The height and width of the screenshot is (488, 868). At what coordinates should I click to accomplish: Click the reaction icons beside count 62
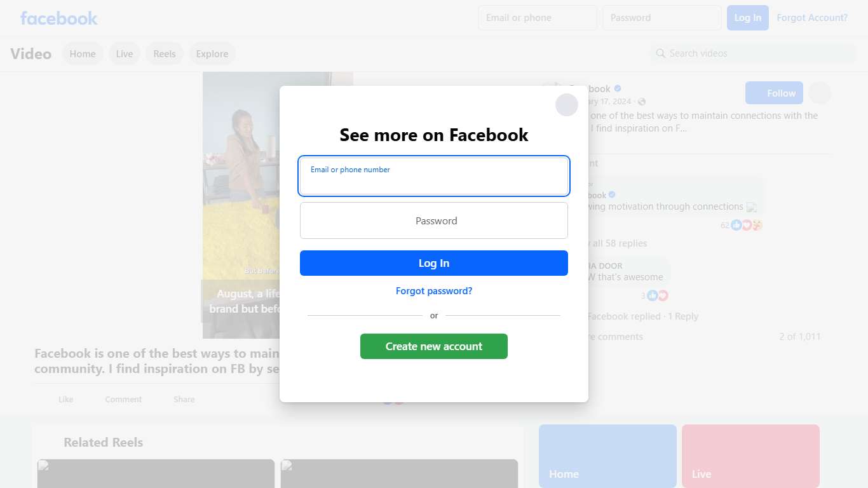point(747,225)
